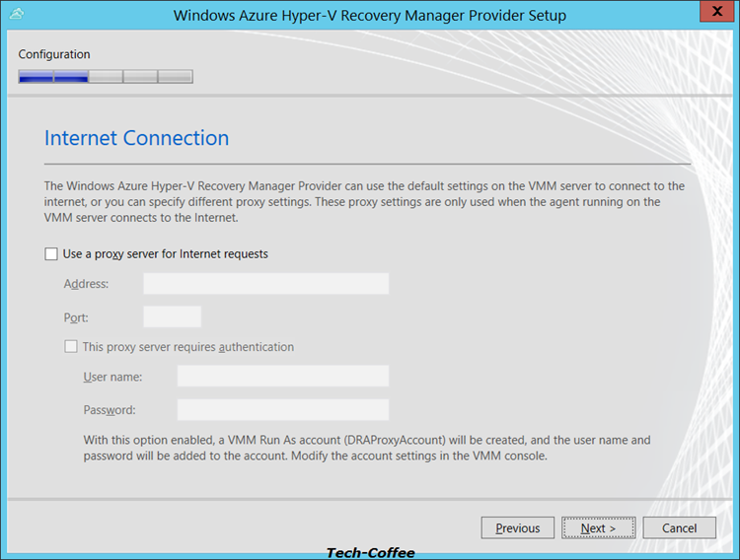740x560 pixels.
Task: Click the Password: label
Action: point(110,410)
